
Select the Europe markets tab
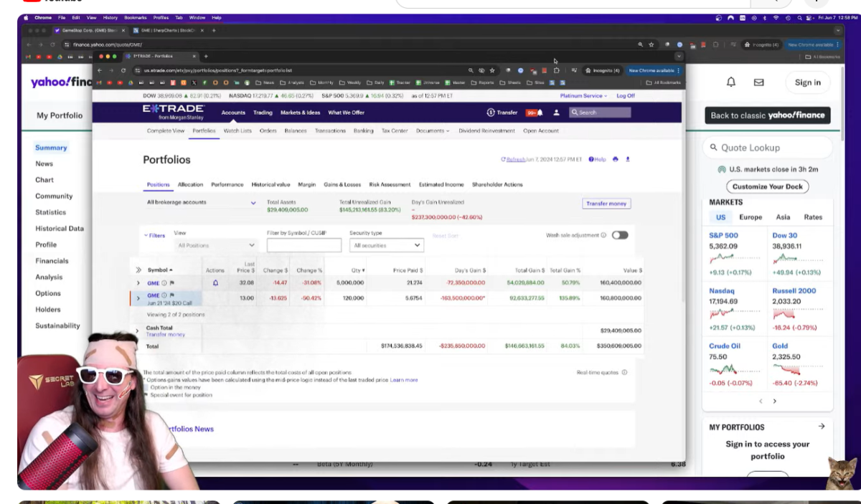[x=751, y=217]
